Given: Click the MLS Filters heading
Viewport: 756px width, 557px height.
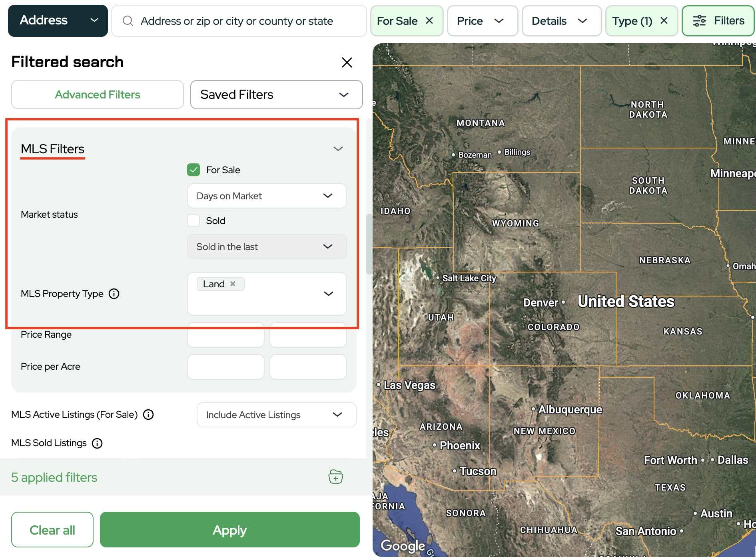Looking at the screenshot, I should coord(52,149).
